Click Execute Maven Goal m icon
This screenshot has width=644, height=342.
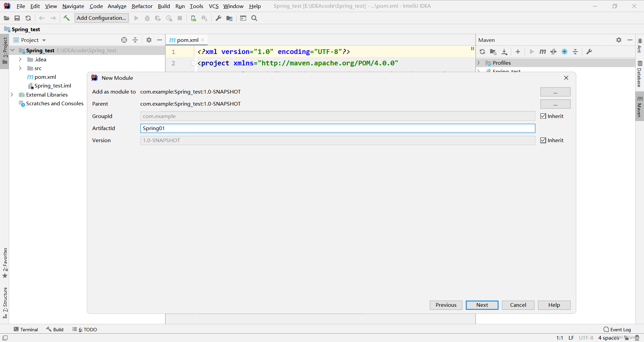click(x=542, y=52)
